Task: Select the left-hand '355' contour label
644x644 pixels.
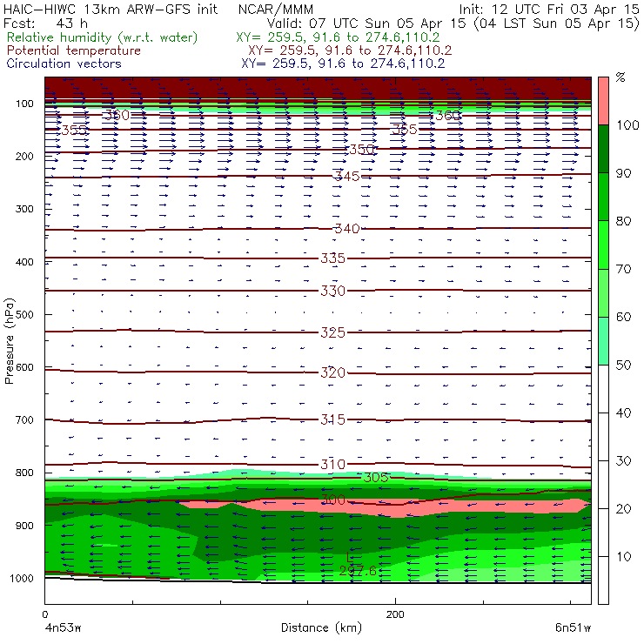Action: (74, 131)
